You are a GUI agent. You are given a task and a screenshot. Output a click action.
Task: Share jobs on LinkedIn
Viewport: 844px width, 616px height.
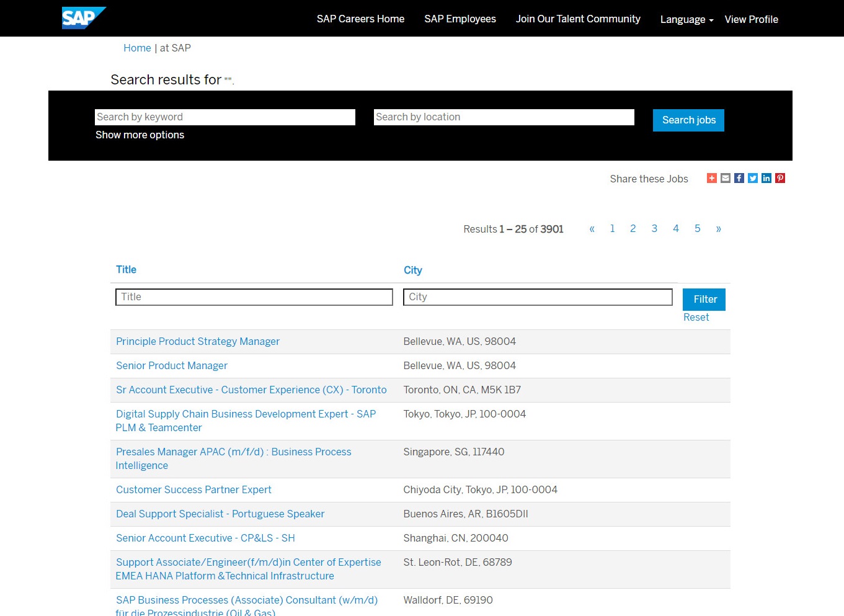766,179
